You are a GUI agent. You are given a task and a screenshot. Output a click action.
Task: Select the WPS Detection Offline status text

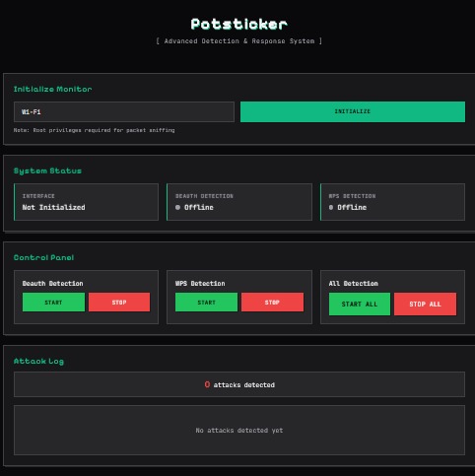(x=352, y=207)
